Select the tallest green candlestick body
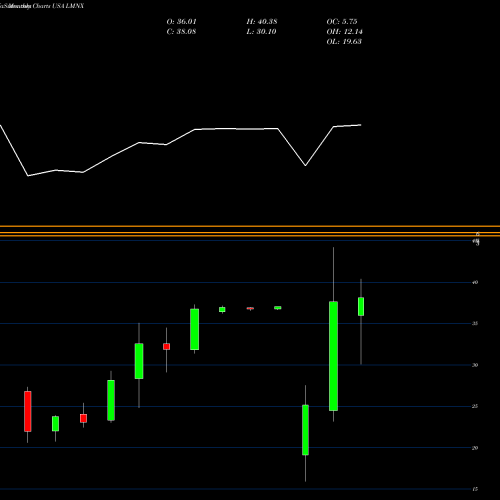 point(333,356)
